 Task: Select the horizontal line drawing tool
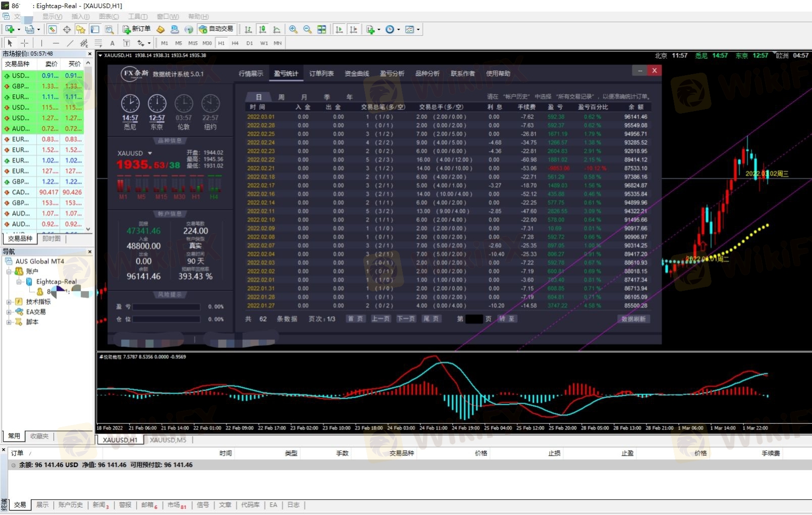click(x=56, y=43)
